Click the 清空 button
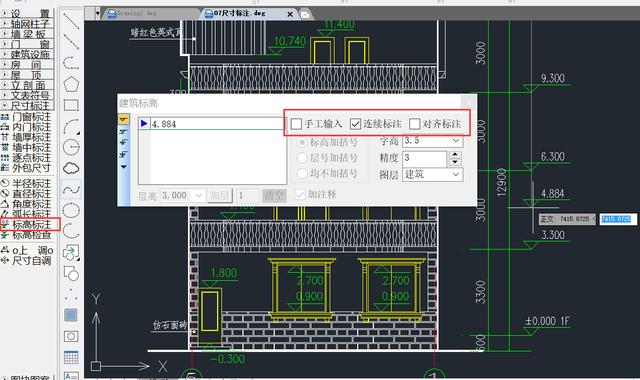 [x=274, y=196]
